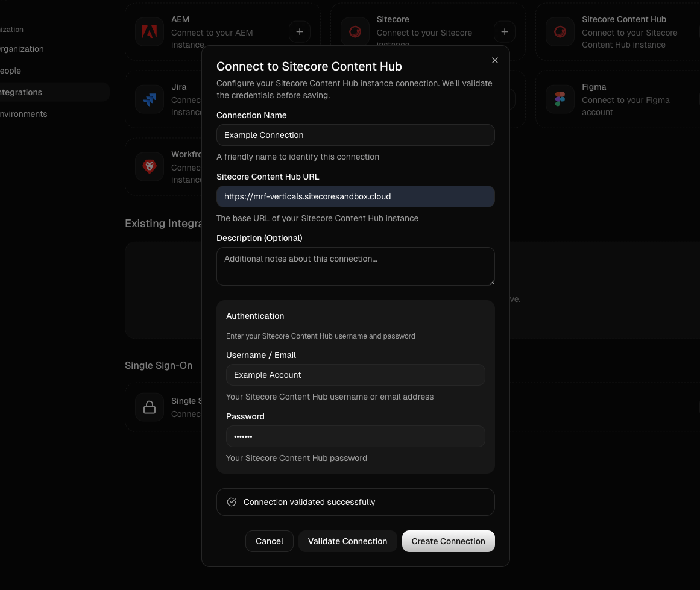Image resolution: width=700 pixels, height=590 pixels.
Task: Click the Password field
Action: point(355,436)
